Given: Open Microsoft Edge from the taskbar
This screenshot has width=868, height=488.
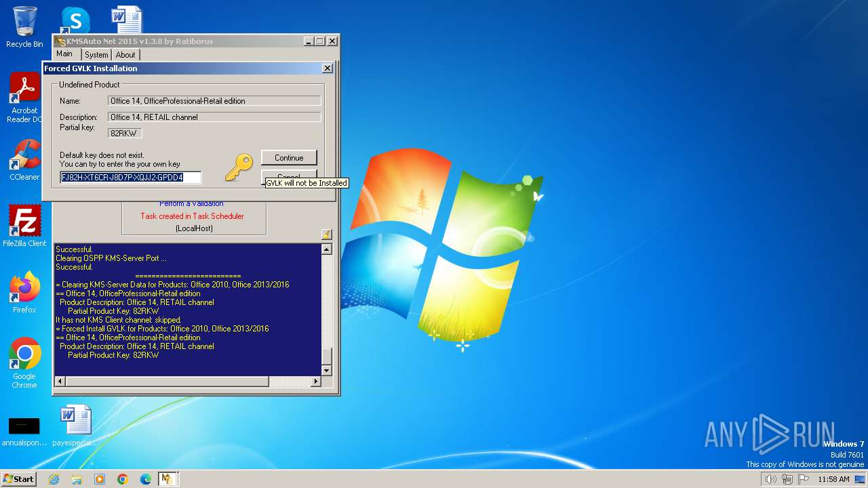Looking at the screenshot, I should 146,479.
